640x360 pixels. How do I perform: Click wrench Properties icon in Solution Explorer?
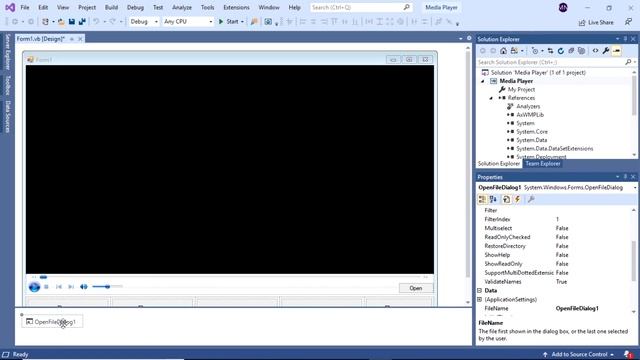pos(606,51)
